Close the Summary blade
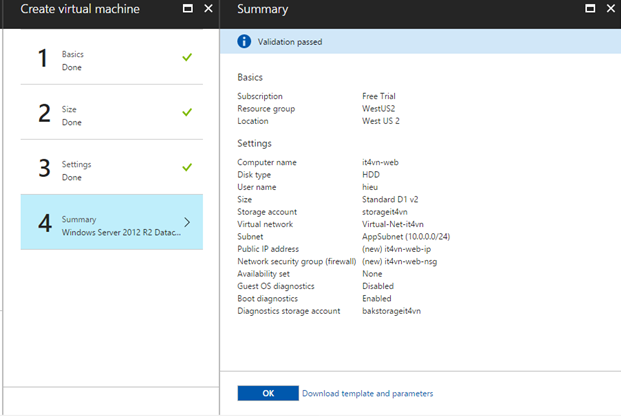 click(610, 9)
